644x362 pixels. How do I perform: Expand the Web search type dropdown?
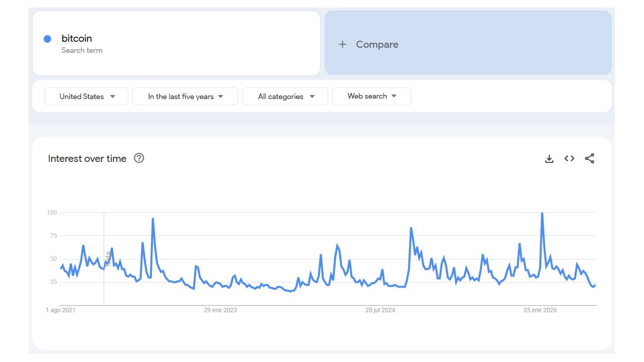click(x=372, y=96)
